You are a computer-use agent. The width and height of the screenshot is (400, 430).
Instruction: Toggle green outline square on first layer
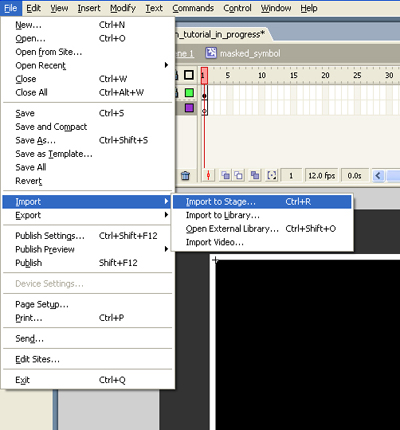[189, 92]
